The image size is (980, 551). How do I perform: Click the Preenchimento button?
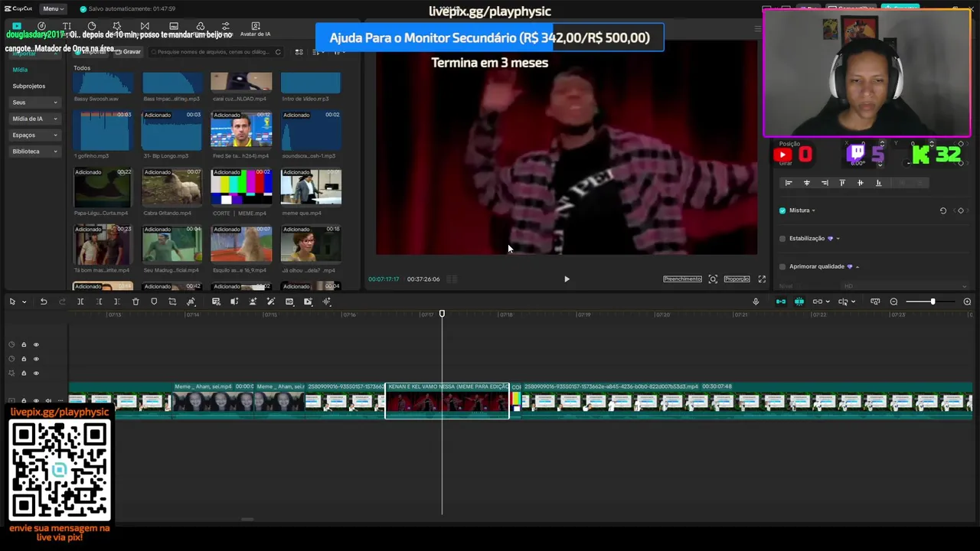(682, 279)
